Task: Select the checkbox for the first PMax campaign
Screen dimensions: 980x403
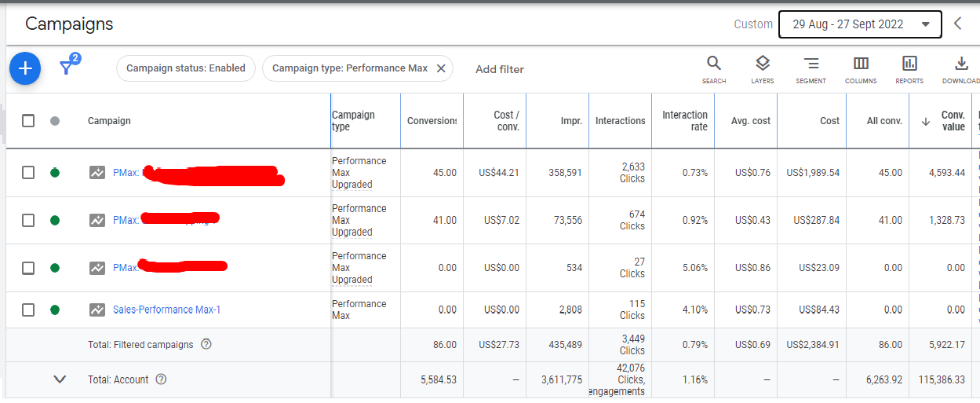Action: pos(28,173)
